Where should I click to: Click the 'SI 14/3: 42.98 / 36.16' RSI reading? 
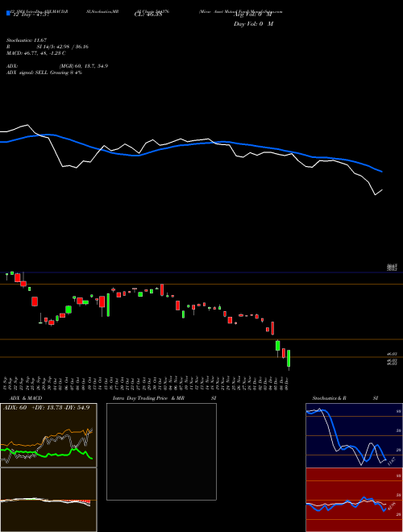coord(63,47)
